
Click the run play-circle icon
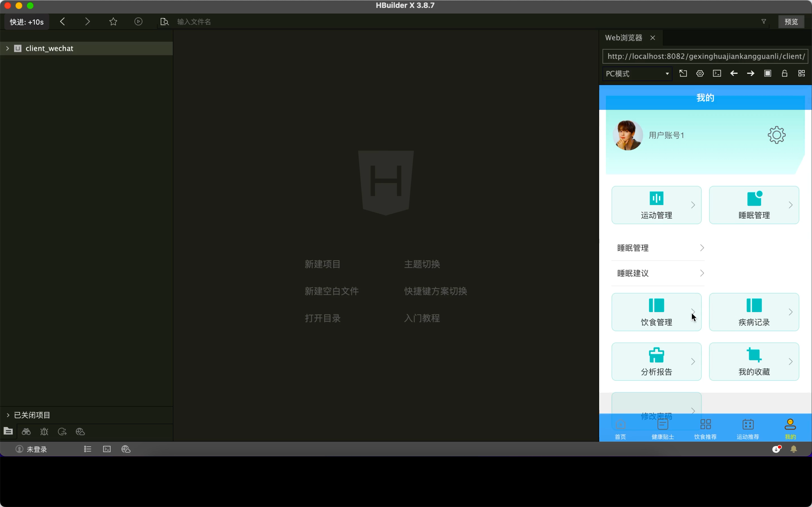pyautogui.click(x=138, y=22)
